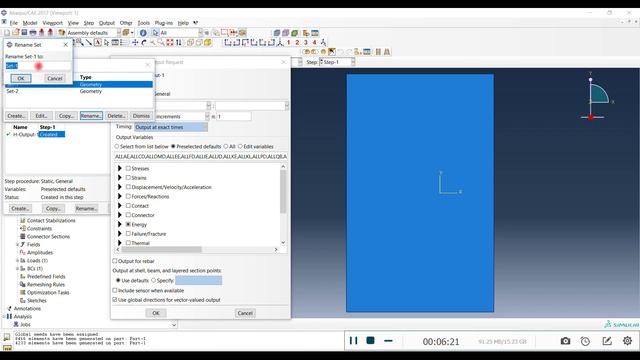This screenshot has height=360, width=640.
Task: Click the green render style icon
Action: click(294, 33)
